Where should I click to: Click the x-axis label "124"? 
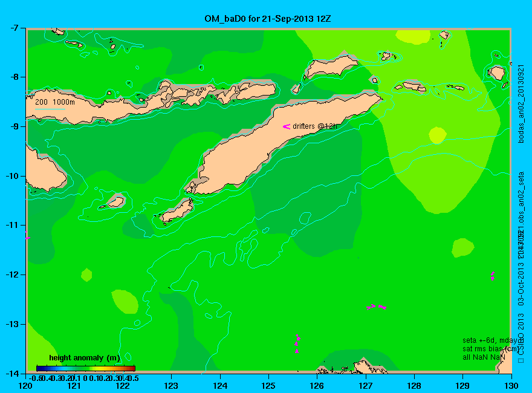(220, 386)
